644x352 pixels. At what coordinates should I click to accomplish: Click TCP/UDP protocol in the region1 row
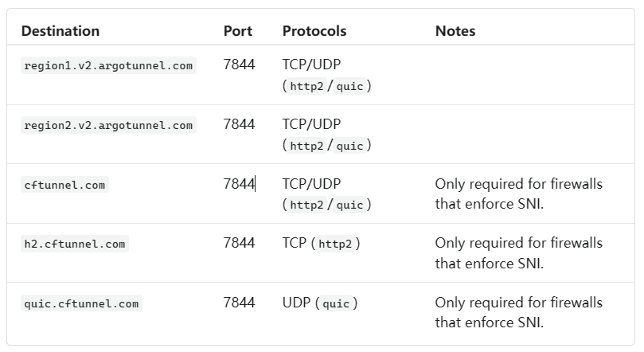coord(312,65)
